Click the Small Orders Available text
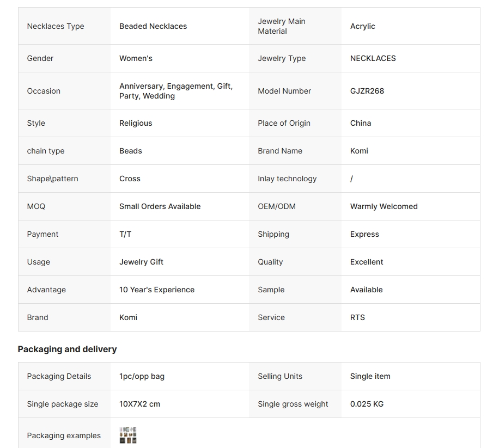487x448 pixels. (160, 206)
